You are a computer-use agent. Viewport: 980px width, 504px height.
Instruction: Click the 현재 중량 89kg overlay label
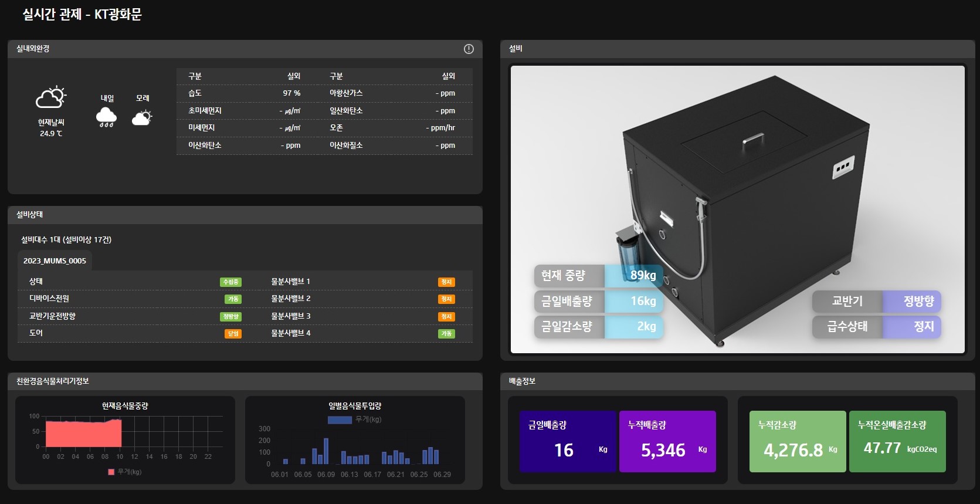(x=598, y=276)
